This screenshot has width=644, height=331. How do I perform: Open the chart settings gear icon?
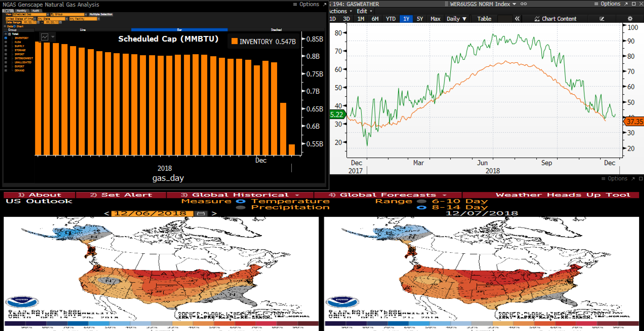pyautogui.click(x=630, y=19)
